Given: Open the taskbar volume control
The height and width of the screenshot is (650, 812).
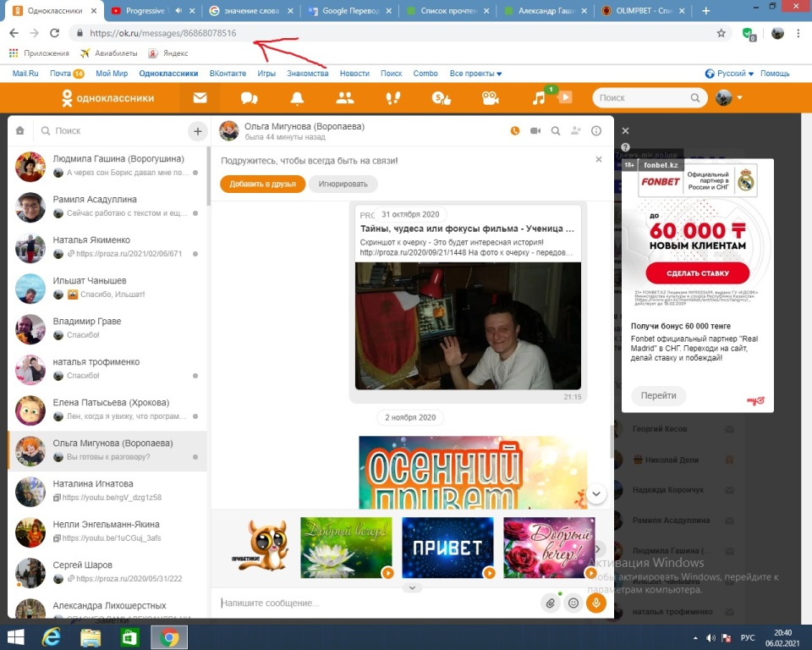Looking at the screenshot, I should 711,637.
